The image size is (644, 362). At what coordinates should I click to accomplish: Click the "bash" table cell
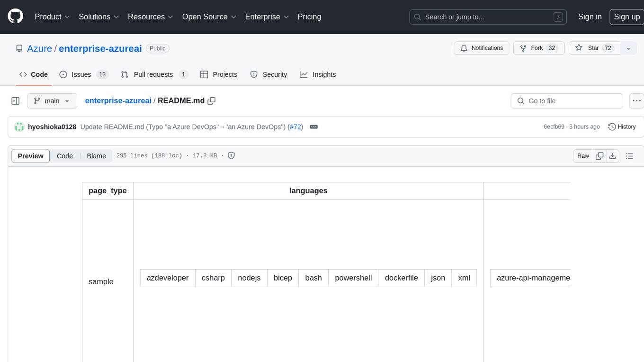313,278
